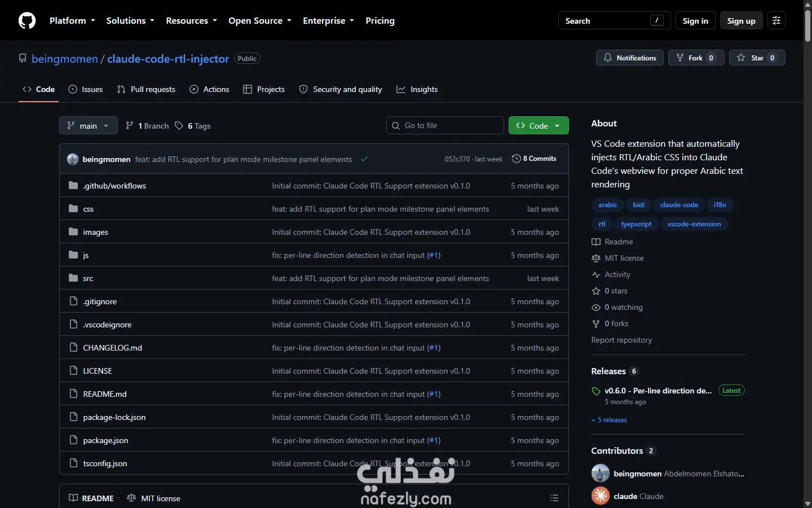The width and height of the screenshot is (812, 508).
Task: Filter by the claude-code topic tag
Action: [x=679, y=205]
